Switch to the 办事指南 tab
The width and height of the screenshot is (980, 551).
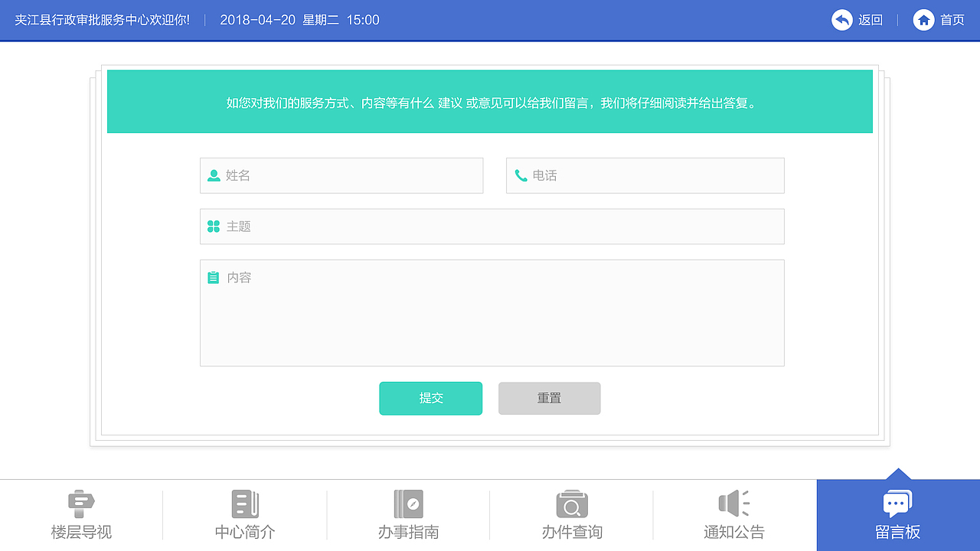click(407, 515)
